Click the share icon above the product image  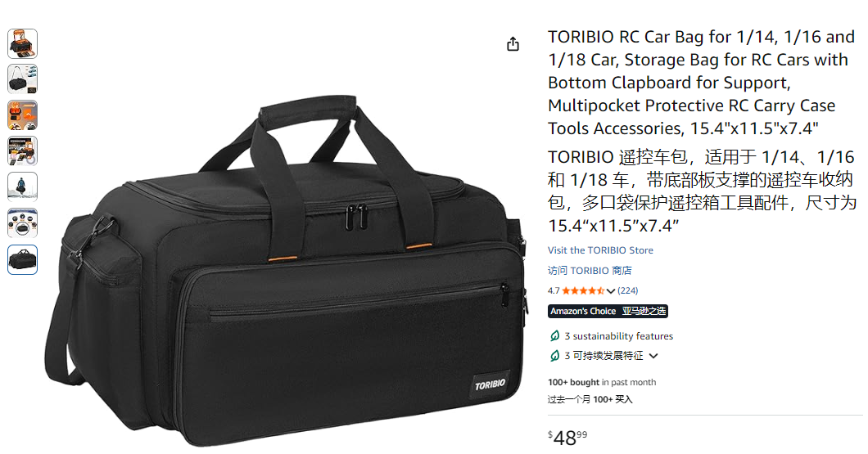(x=513, y=43)
